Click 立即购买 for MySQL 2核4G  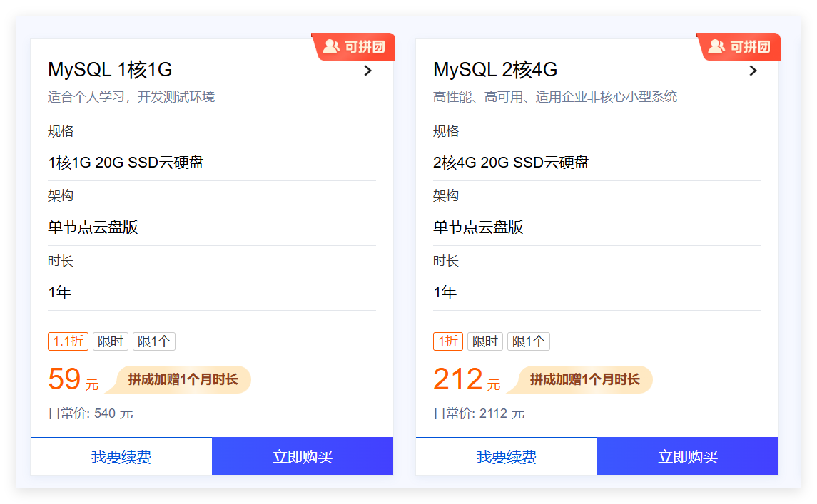(x=688, y=457)
